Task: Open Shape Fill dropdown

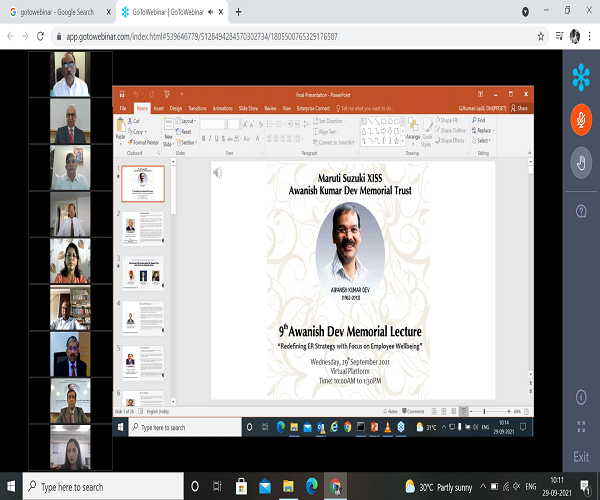Action: tap(448, 120)
